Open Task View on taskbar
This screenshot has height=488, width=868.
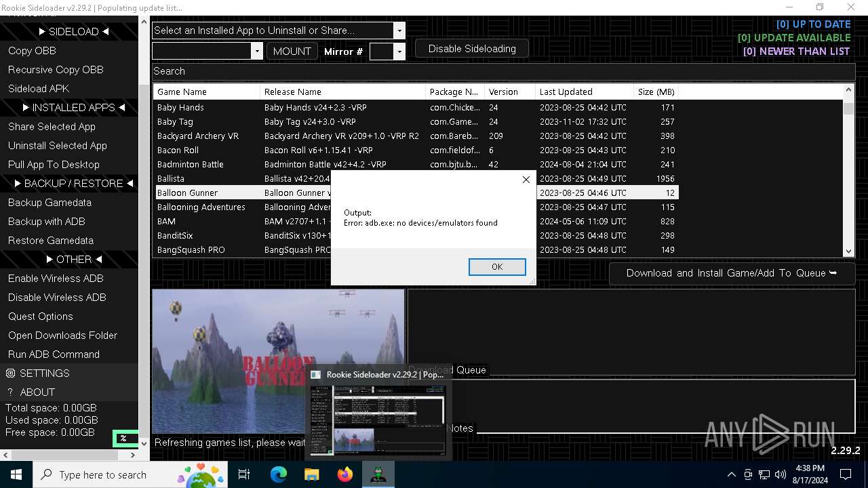(x=244, y=474)
